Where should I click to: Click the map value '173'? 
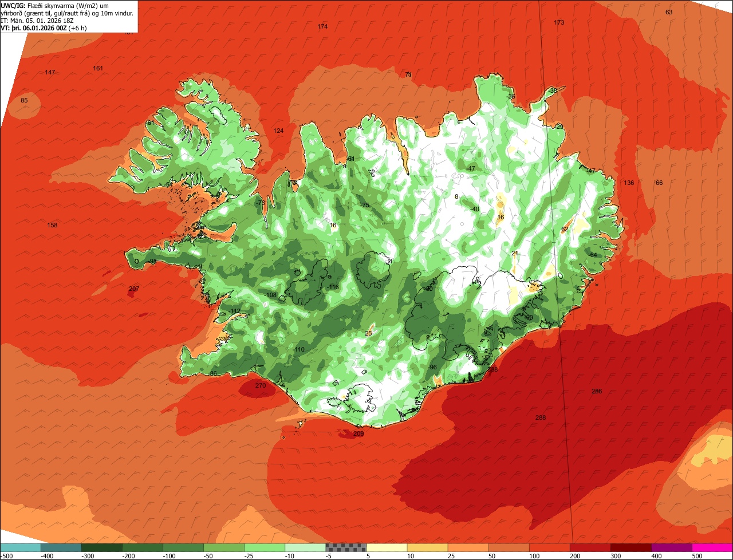pyautogui.click(x=559, y=22)
